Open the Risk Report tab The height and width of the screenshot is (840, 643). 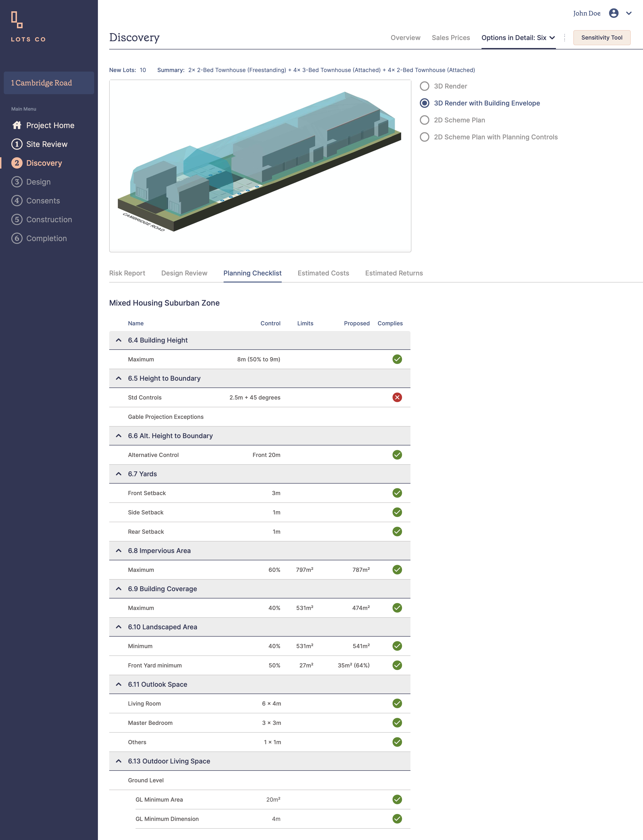[x=127, y=273]
